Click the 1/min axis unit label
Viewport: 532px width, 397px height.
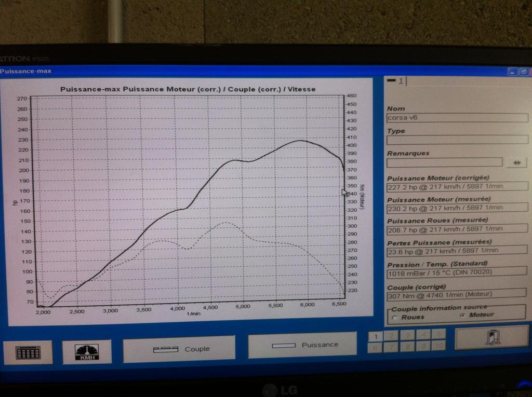tap(193, 314)
